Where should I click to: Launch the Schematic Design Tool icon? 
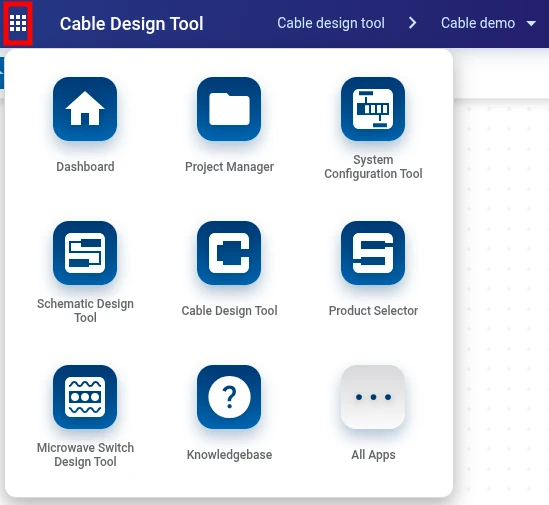click(x=85, y=253)
